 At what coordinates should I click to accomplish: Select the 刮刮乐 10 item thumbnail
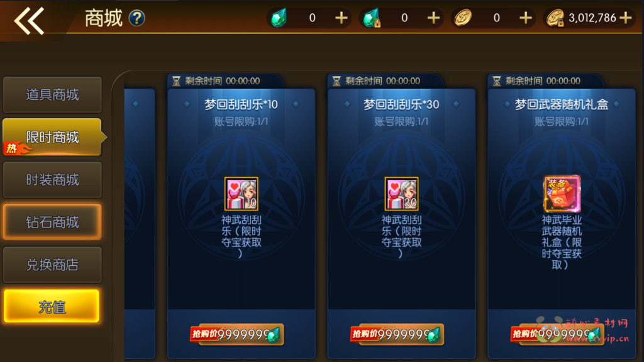pos(241,194)
